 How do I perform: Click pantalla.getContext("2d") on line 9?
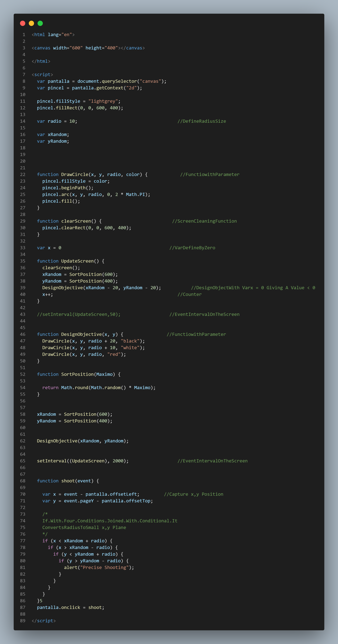106,88
